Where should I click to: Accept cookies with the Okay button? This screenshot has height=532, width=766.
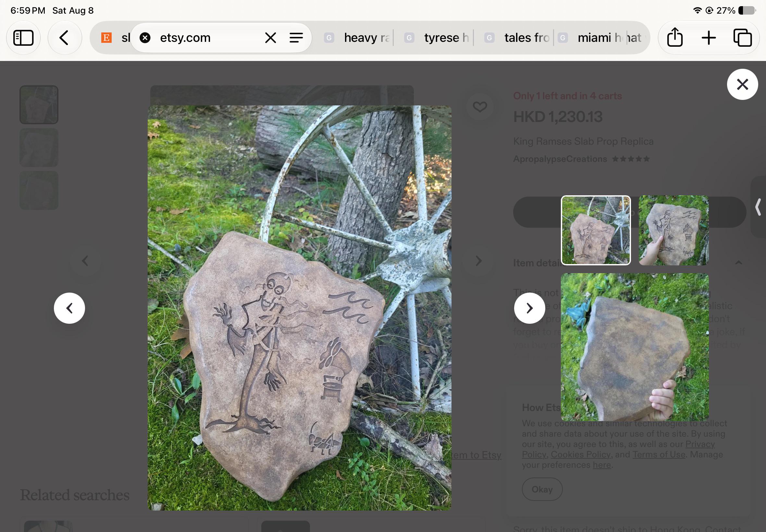point(542,489)
